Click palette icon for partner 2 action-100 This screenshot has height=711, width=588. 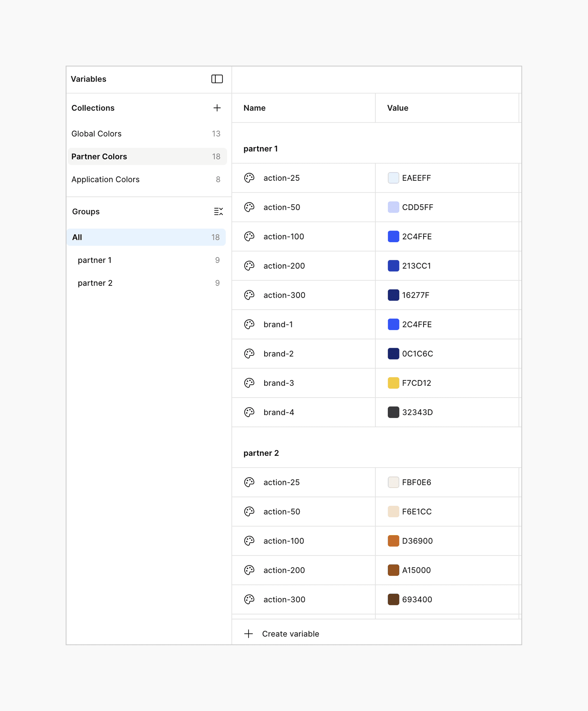point(249,541)
